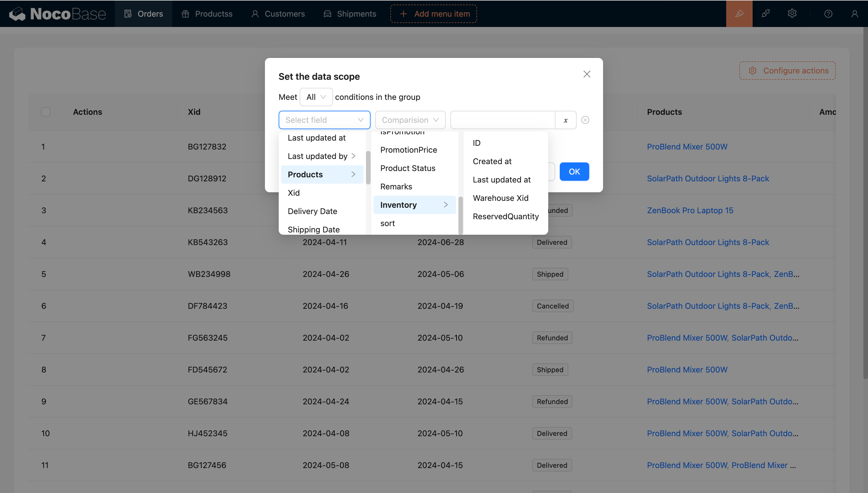Click the Xid column header
Screen dimensions: 868x493
click(194, 112)
